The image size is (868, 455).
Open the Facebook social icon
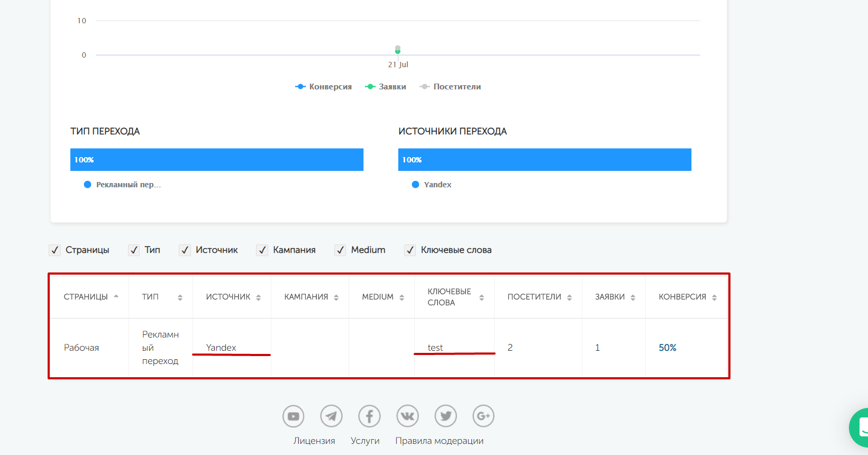pyautogui.click(x=369, y=416)
